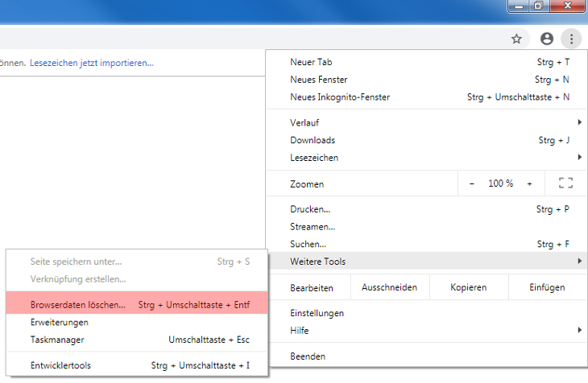Click Lesezeichen jetzt importieren... link
Viewport: 588px width, 383px height.
tap(92, 63)
